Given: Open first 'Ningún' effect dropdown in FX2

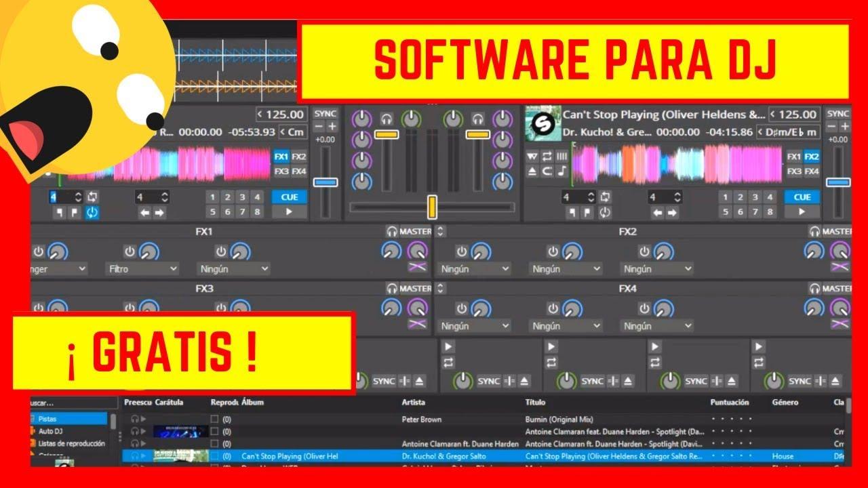Looking at the screenshot, I should tap(474, 269).
